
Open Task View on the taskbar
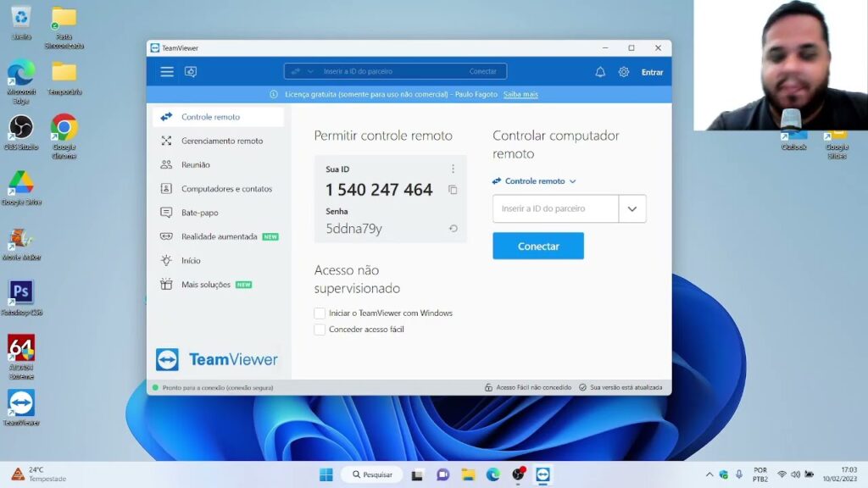tap(417, 474)
